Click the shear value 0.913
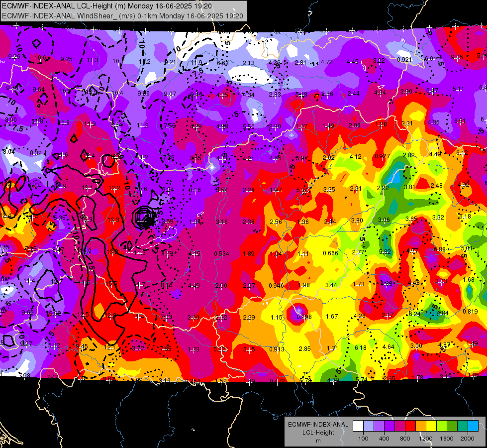This screenshot has height=448, width=487. [277, 349]
